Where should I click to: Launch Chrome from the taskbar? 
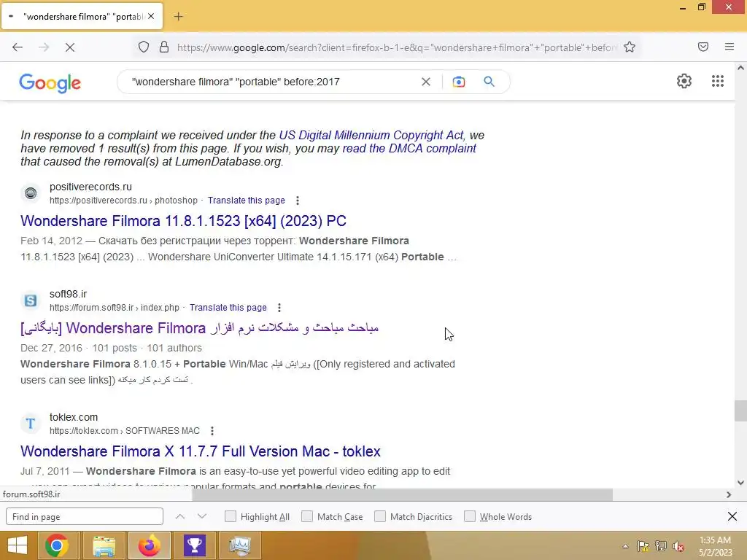[57, 545]
